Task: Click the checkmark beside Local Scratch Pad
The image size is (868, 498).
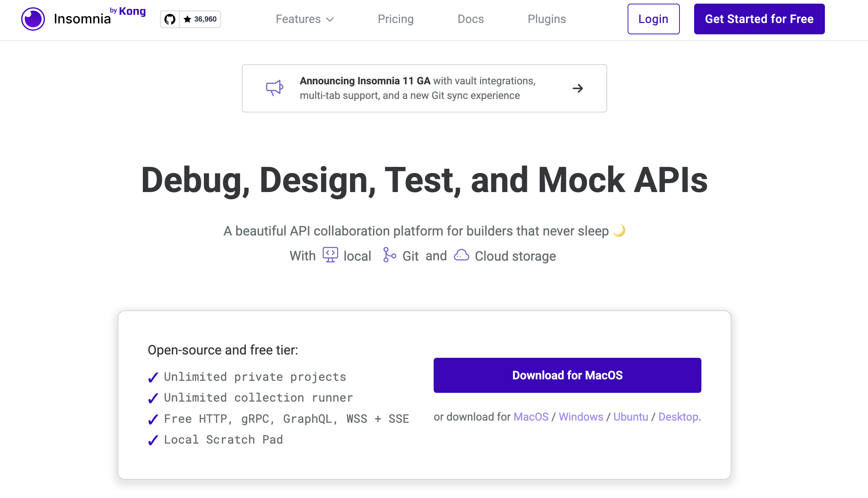Action: (x=153, y=440)
